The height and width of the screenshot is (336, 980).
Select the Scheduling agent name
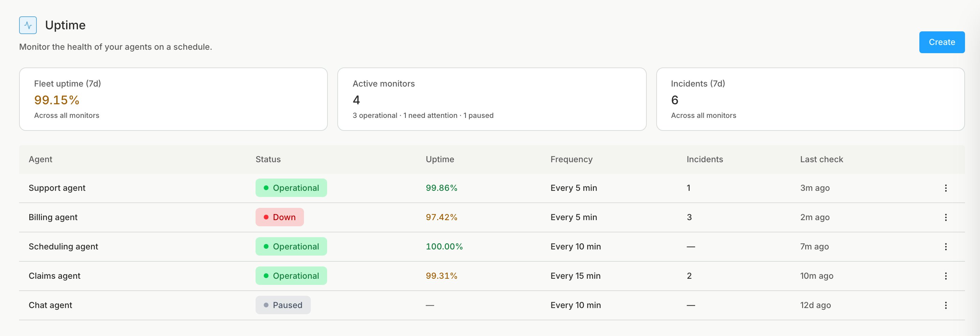coord(63,247)
